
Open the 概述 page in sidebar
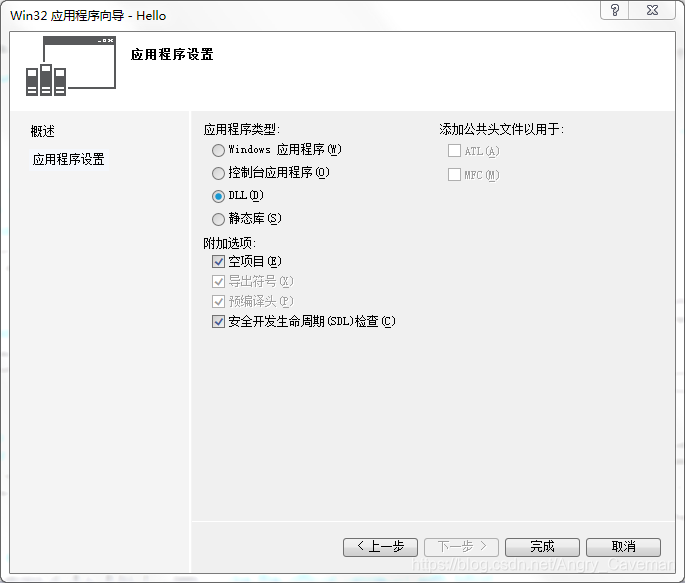tap(42, 131)
